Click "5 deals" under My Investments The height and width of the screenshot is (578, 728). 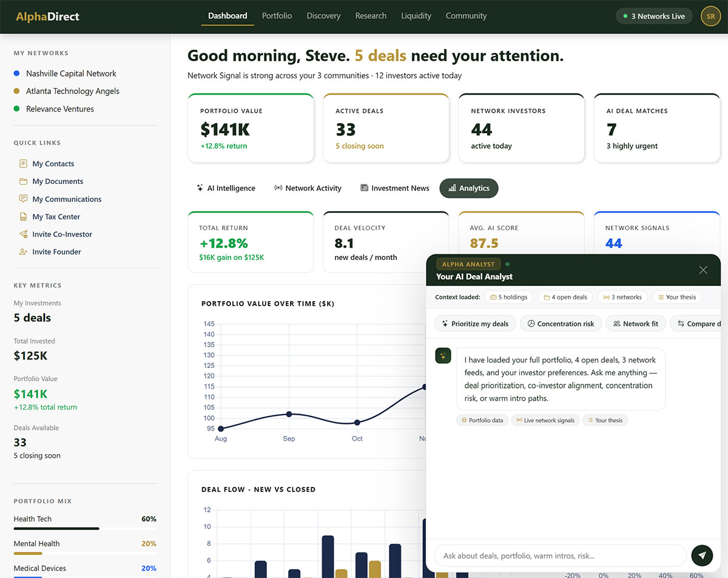[32, 318]
